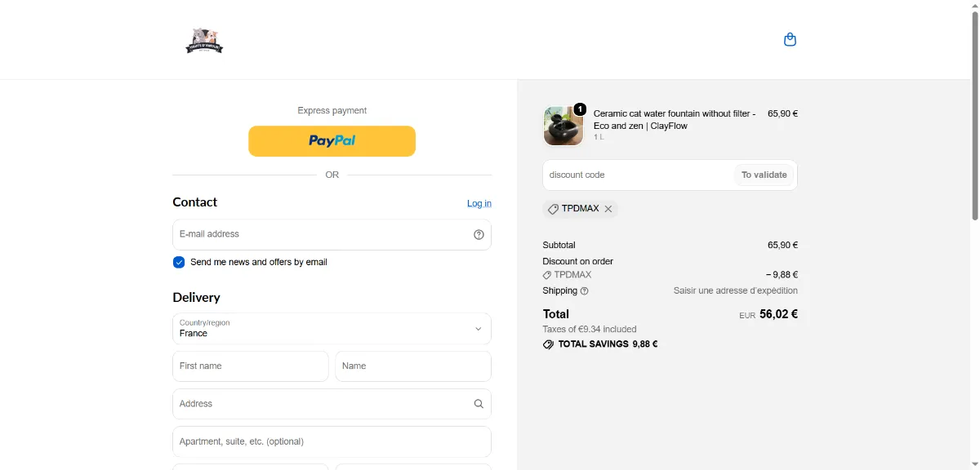Click the Express payment label
Screen dimensions: 980x470
click(x=332, y=111)
